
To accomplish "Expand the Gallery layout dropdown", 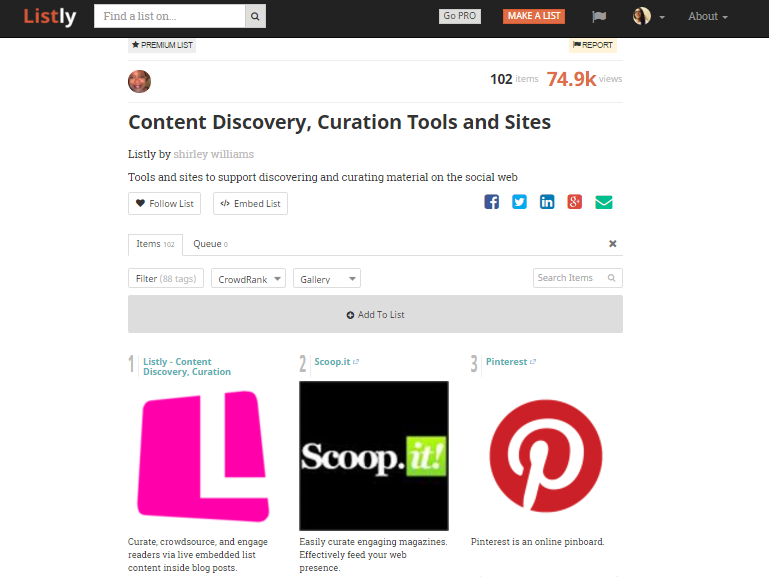I will (327, 279).
